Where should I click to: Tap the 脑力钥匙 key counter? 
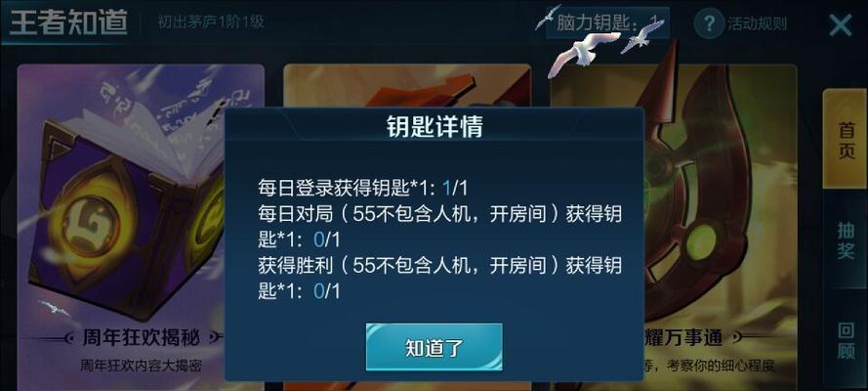(x=607, y=23)
